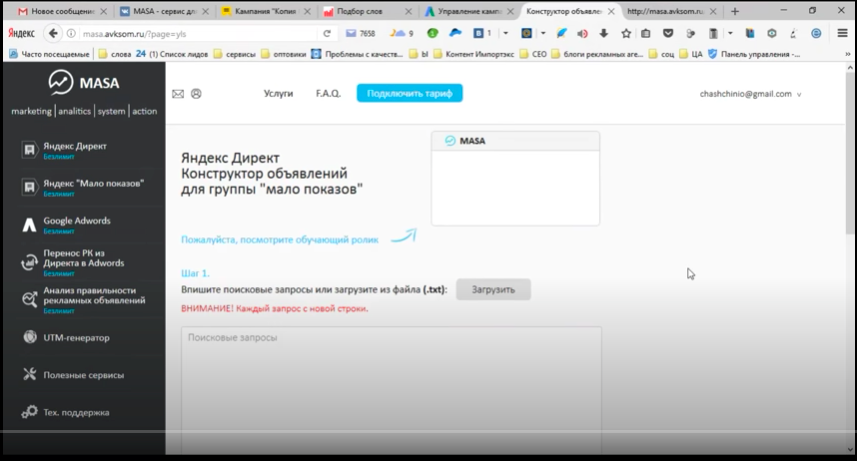
Task: Click the MASA logo in sidebar
Action: (x=84, y=83)
